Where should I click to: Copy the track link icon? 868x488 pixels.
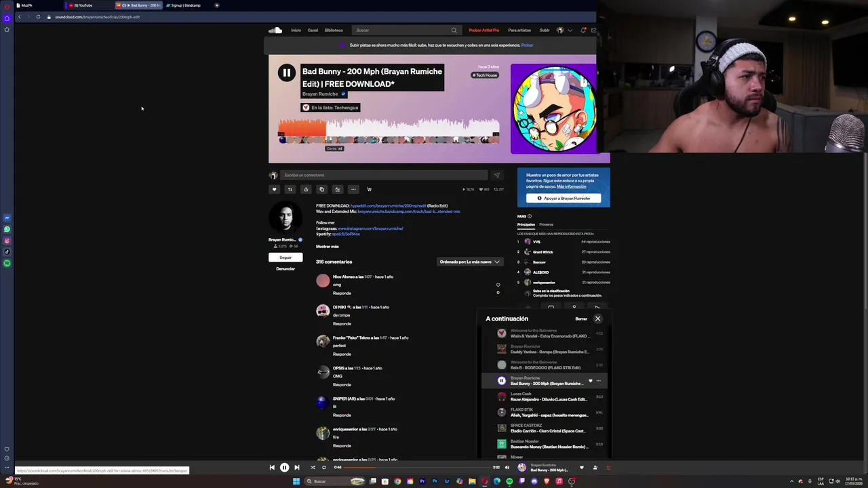click(x=321, y=189)
